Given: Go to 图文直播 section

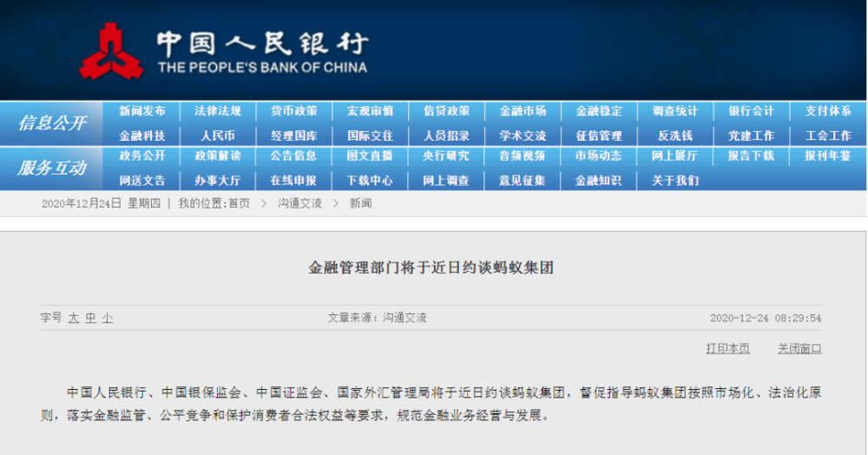Looking at the screenshot, I should click(x=371, y=156).
